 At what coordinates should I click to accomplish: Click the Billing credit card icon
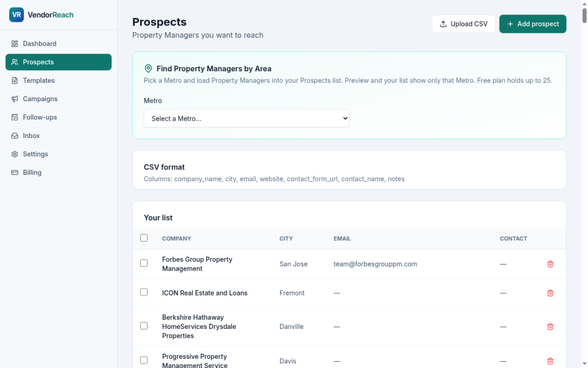(14, 172)
